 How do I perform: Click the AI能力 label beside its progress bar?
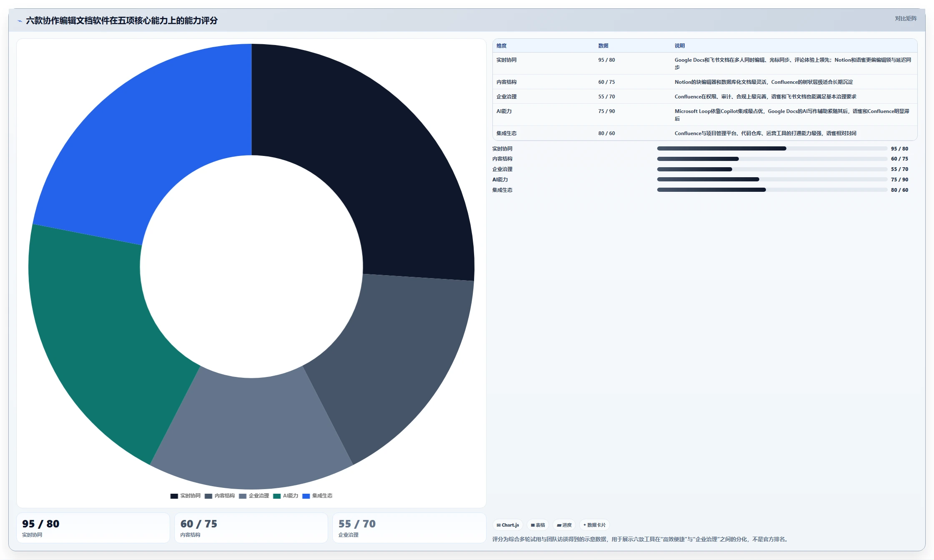pos(500,180)
